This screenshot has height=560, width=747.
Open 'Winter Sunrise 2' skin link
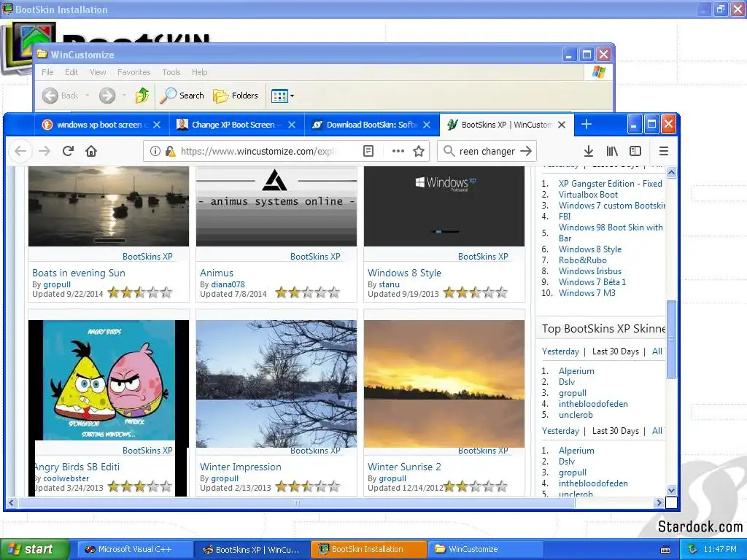[x=404, y=467]
